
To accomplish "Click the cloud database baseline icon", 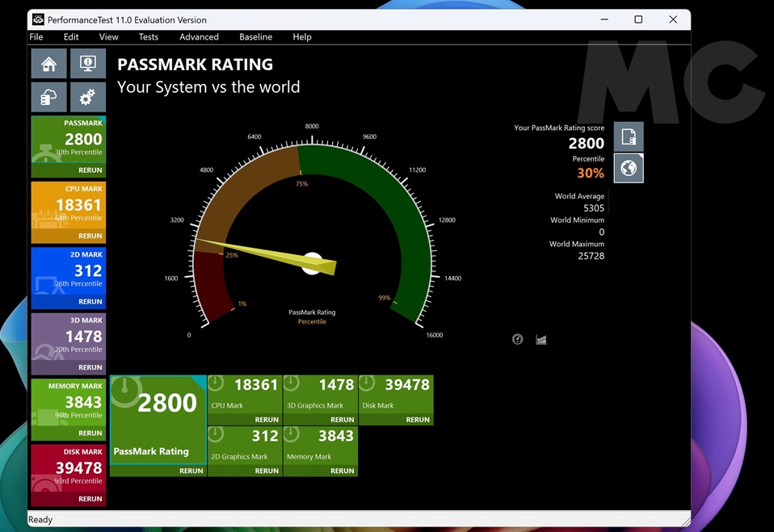I will (x=48, y=98).
